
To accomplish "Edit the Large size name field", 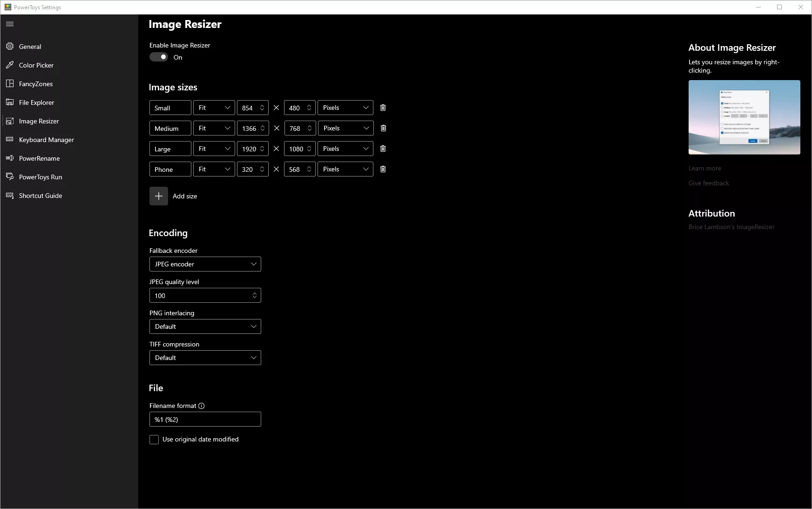I will click(x=170, y=149).
